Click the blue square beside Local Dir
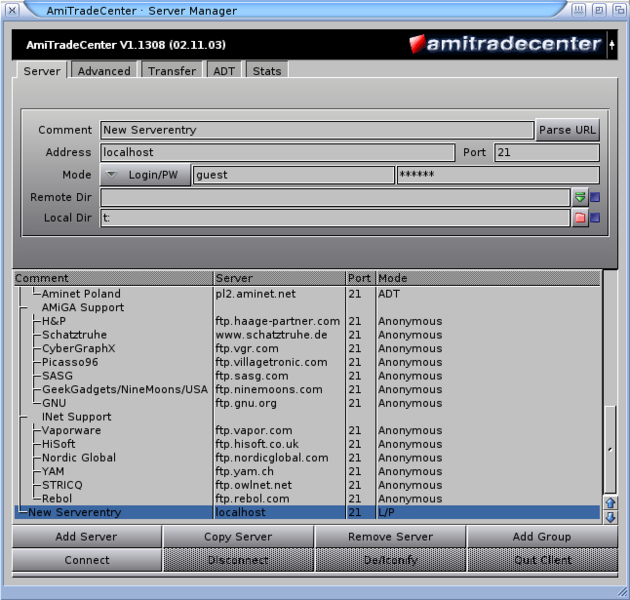Screen dimensions: 630x600 595,218
